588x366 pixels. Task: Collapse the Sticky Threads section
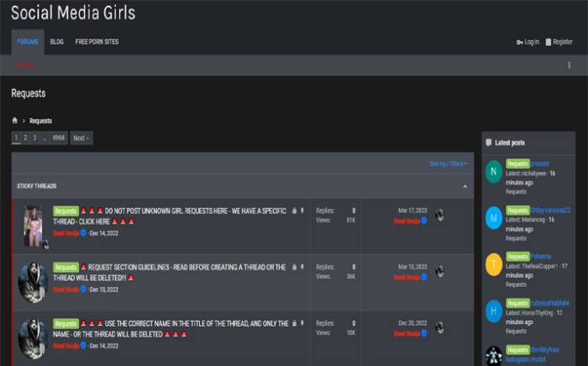pos(465,186)
